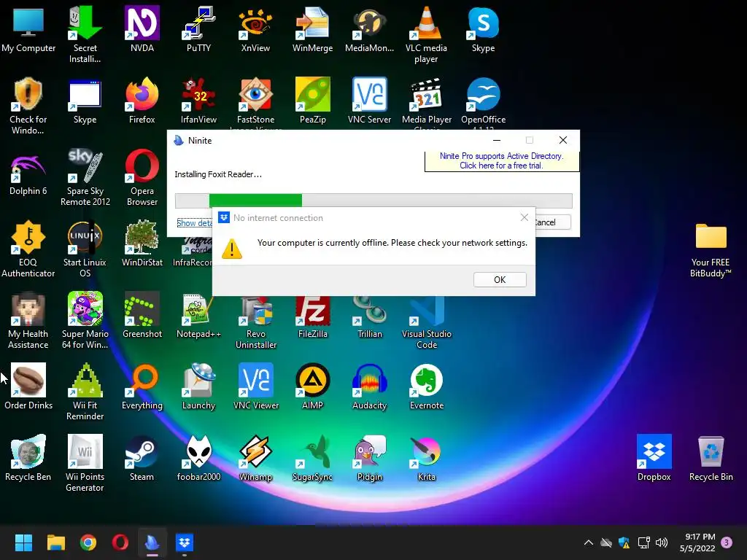The image size is (747, 560).
Task: Select the Notepad++ shortcut
Action: [x=198, y=315]
